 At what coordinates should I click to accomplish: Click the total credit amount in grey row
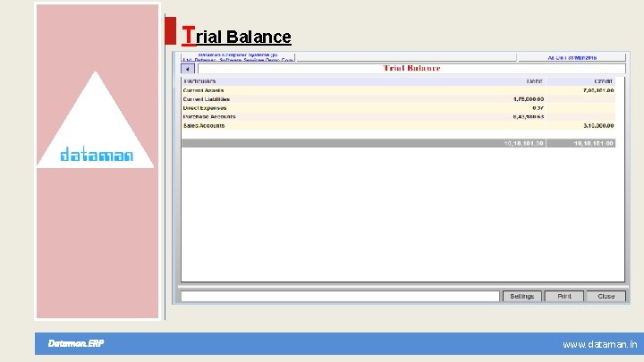point(594,143)
